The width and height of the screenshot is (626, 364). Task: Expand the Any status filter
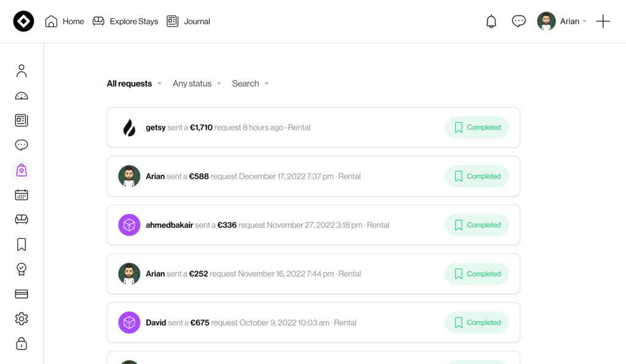pyautogui.click(x=196, y=84)
